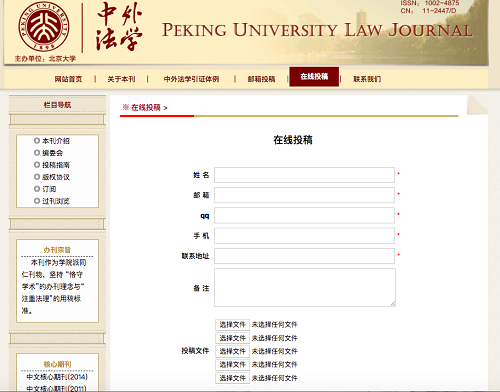
Task: Open the 邮箱投稿 menu item
Action: click(x=261, y=79)
